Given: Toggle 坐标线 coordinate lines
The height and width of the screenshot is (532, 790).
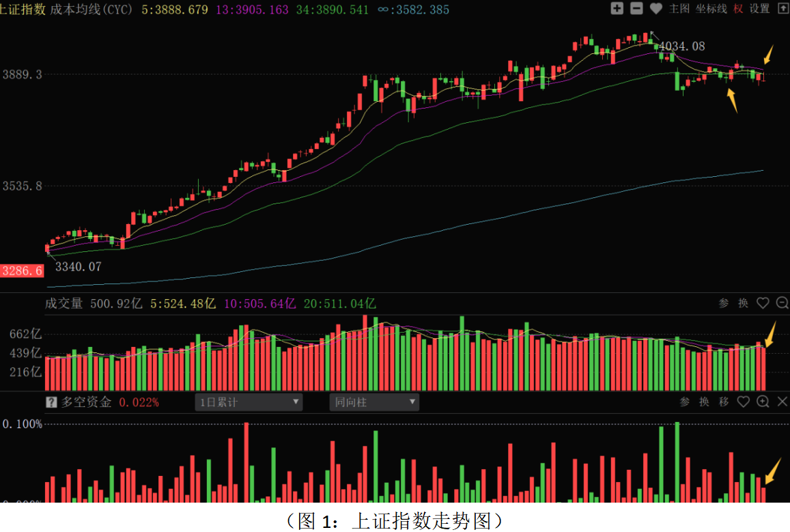Looking at the screenshot, I should click(x=711, y=8).
